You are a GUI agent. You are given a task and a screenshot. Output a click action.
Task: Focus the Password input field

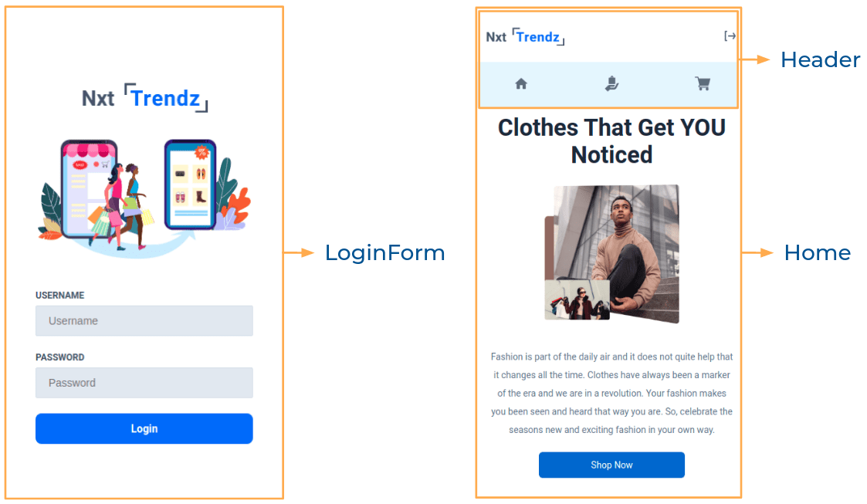tap(144, 382)
